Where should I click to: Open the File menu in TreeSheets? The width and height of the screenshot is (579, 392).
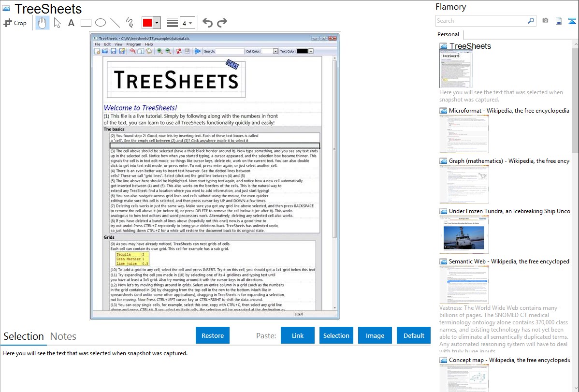98,44
